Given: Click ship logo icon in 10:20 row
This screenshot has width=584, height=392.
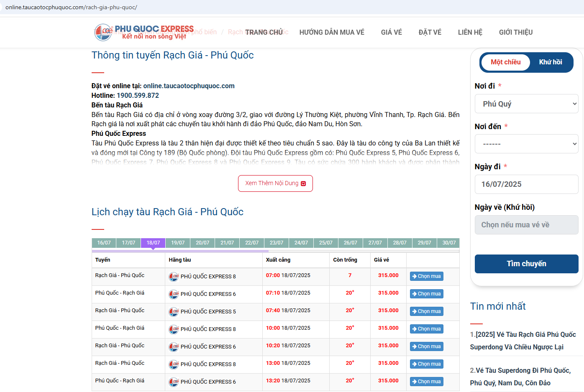Looking at the screenshot, I should (174, 347).
